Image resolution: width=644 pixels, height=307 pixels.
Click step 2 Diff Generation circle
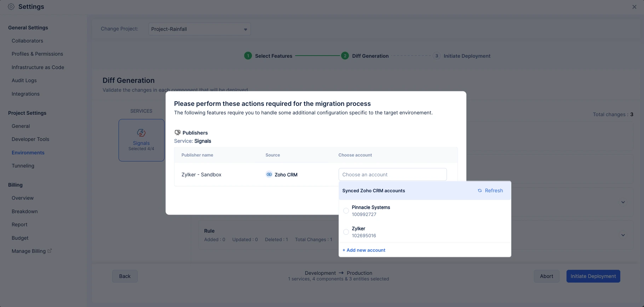coord(345,56)
